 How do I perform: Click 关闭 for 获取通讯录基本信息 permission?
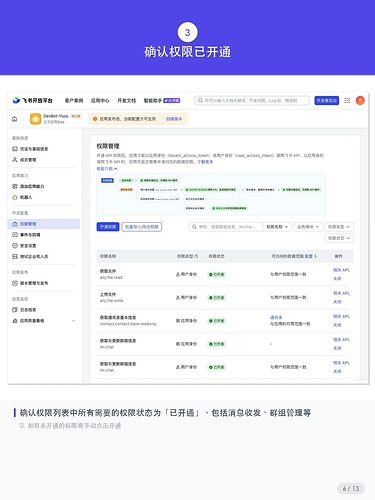pos(337,325)
